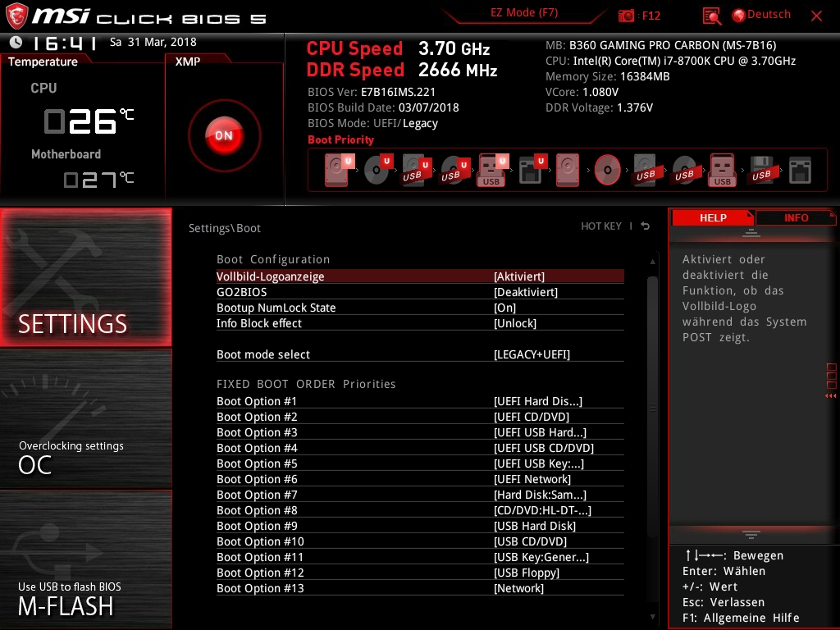Change Boot Option #4 value
The image size is (840, 630).
[420, 448]
